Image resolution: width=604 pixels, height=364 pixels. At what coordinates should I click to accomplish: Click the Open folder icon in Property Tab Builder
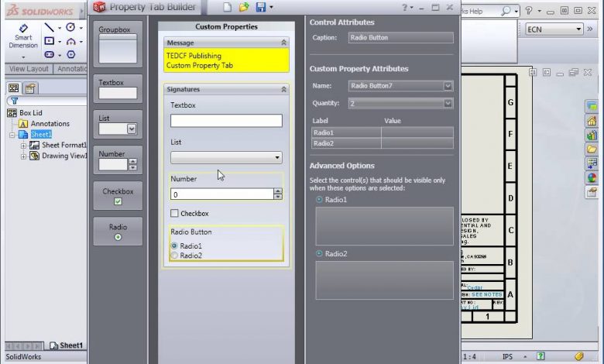pyautogui.click(x=244, y=7)
